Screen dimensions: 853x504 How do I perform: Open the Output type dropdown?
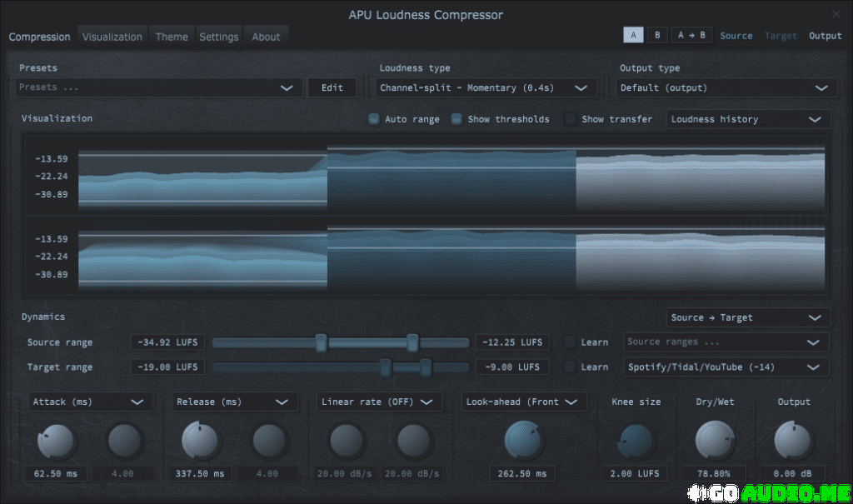(x=725, y=87)
